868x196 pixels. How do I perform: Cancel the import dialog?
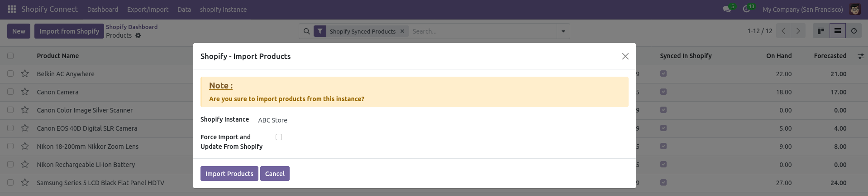[x=275, y=174]
